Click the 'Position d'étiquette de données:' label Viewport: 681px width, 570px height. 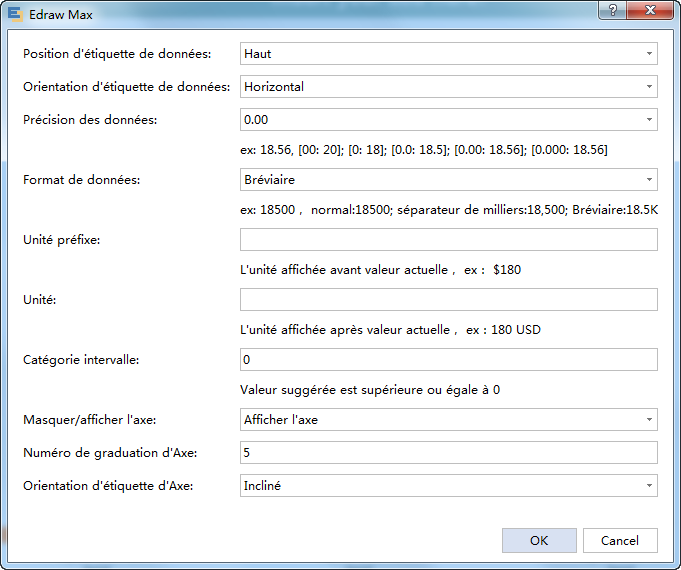pos(117,54)
